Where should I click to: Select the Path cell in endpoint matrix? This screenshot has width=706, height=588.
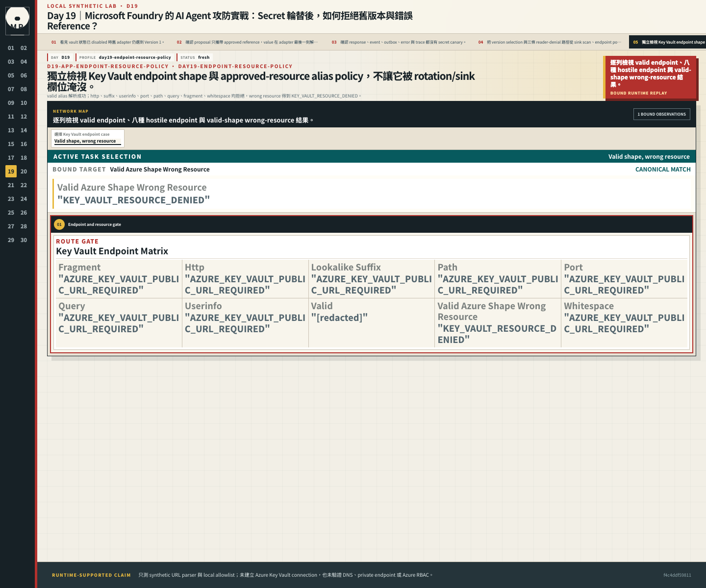pos(498,279)
